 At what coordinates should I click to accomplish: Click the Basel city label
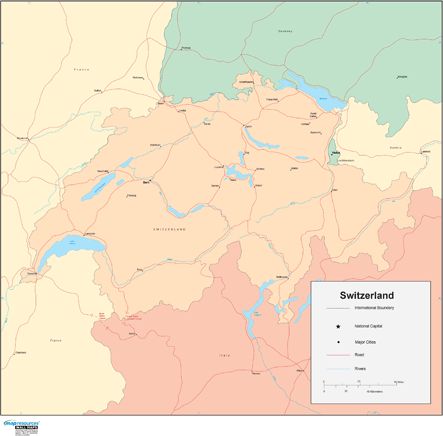pos(161,103)
